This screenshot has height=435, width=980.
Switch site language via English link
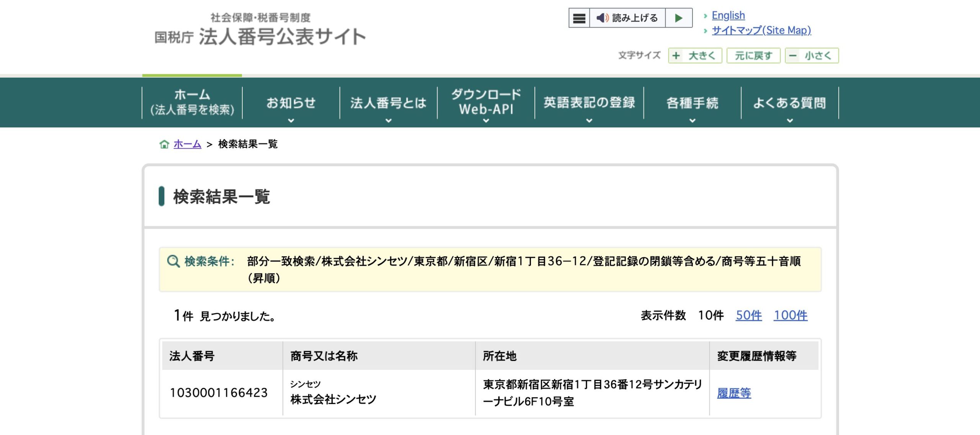[x=728, y=15]
